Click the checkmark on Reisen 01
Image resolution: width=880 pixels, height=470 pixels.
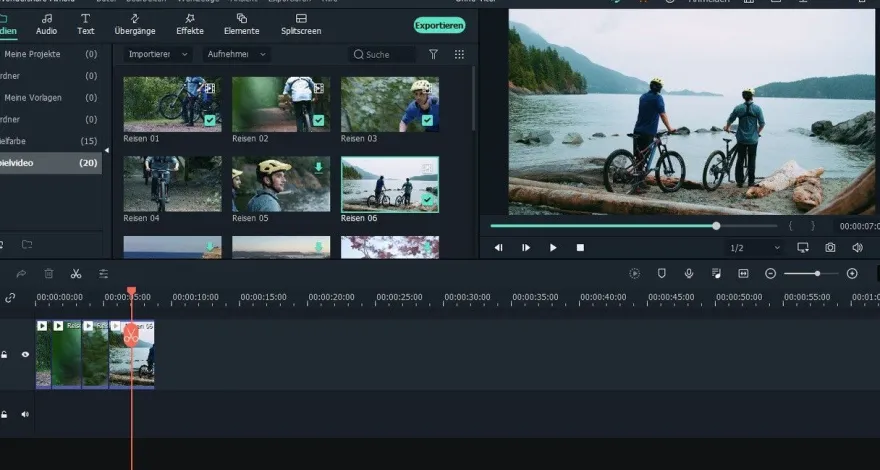click(x=210, y=120)
